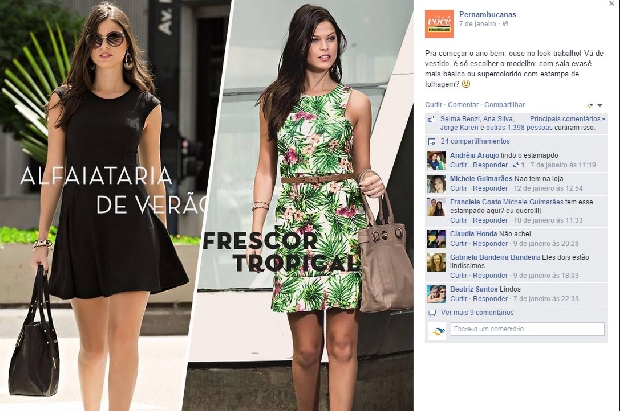Open Claudia Honda's profile picture
Image resolution: width=620 pixels, height=411 pixels.
tap(436, 239)
